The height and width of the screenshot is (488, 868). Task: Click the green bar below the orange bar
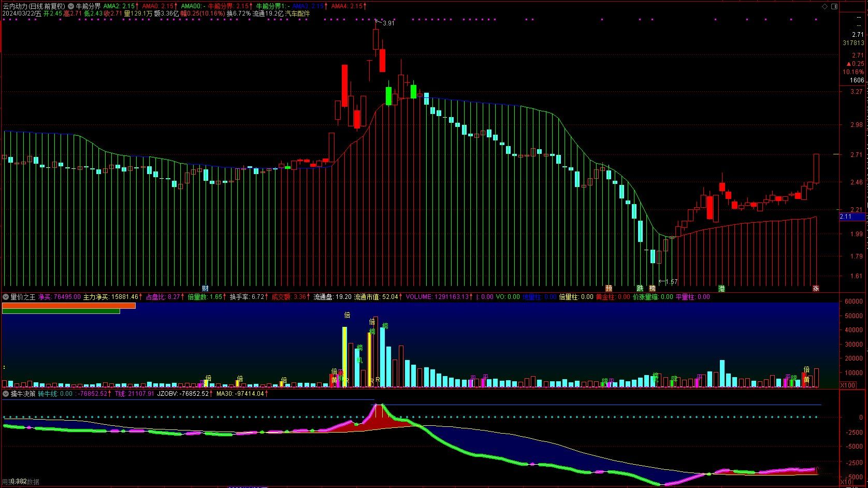coord(61,311)
